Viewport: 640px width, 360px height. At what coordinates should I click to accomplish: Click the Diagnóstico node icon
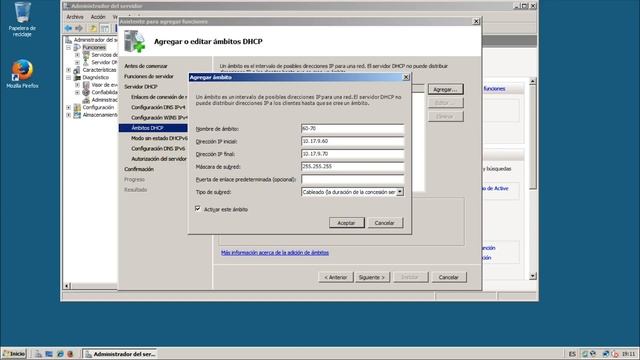(x=77, y=77)
